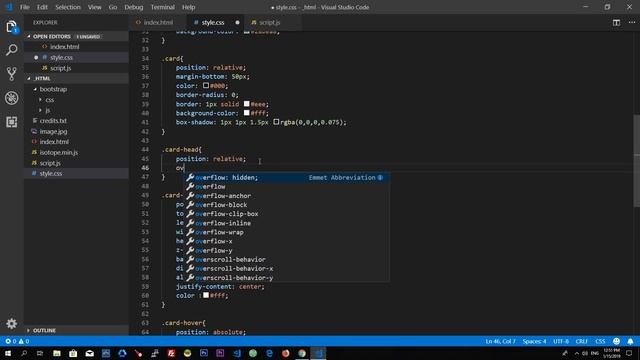Image resolution: width=640 pixels, height=360 pixels.
Task: Click the CRLF end-of-line selector
Action: (x=582, y=341)
